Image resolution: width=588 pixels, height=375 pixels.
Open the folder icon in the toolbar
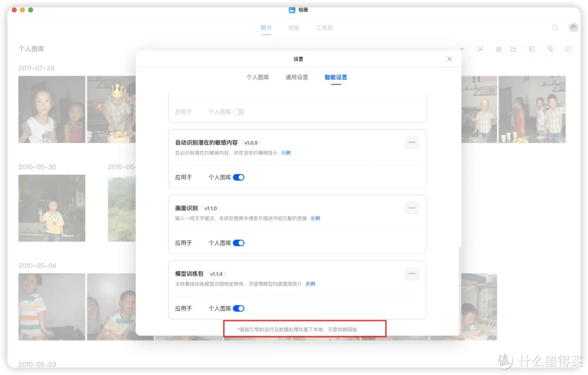513,48
